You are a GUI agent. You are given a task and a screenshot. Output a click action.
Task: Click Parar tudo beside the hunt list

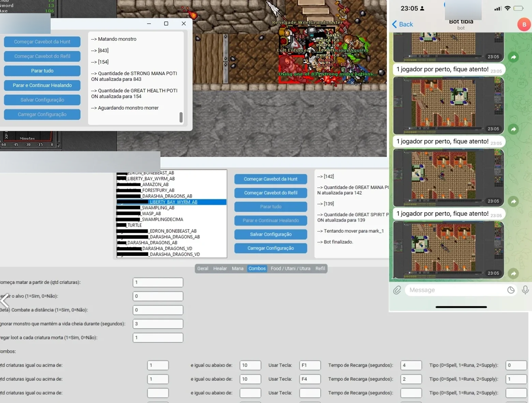point(271,207)
